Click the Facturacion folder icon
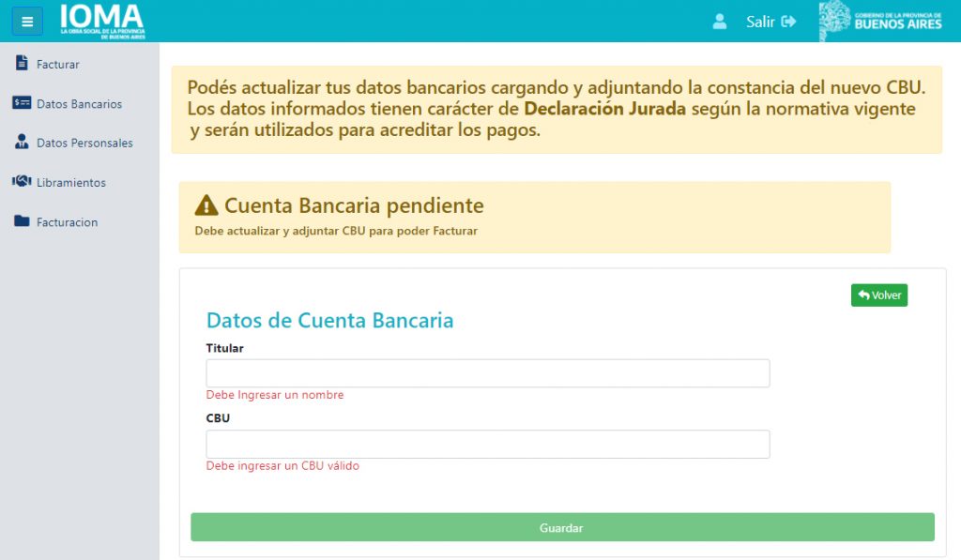The image size is (961, 560). (x=22, y=221)
